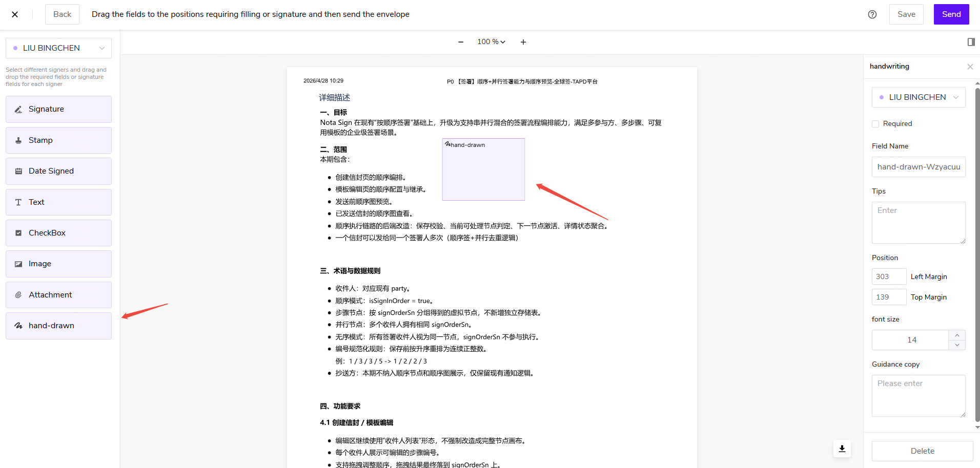Select the Signature field
Screen dimensions: 980x468
[x=58, y=109]
